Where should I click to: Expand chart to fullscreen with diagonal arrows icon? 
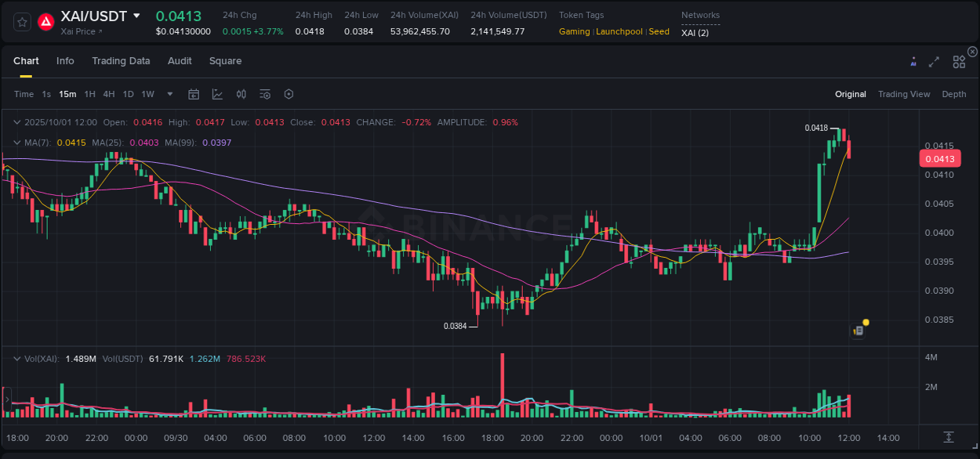pos(934,61)
